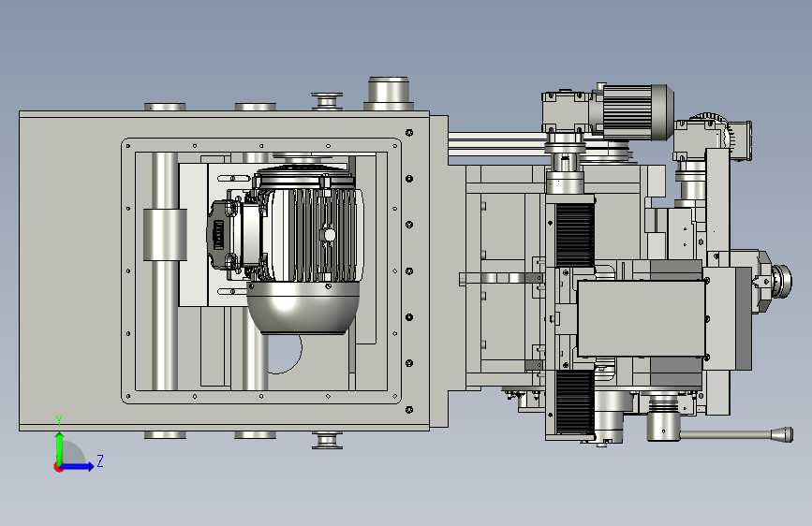Viewport: 812px width, 526px height.
Task: Select the rectangular cover plate on right assembly
Action: tap(642, 318)
